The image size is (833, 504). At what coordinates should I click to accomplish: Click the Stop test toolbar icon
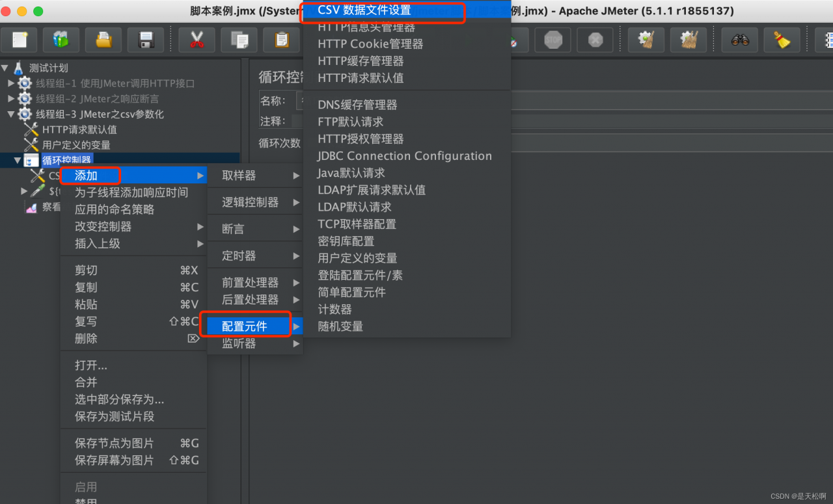coord(553,40)
